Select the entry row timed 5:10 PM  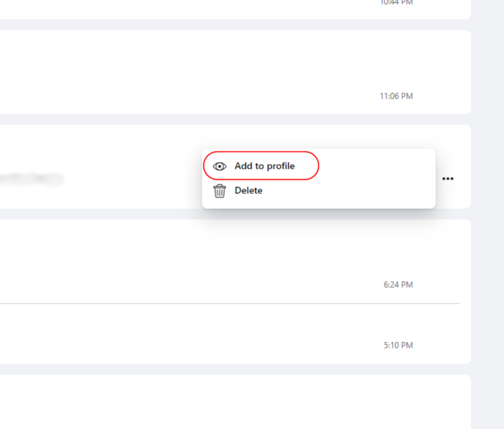(x=198, y=333)
